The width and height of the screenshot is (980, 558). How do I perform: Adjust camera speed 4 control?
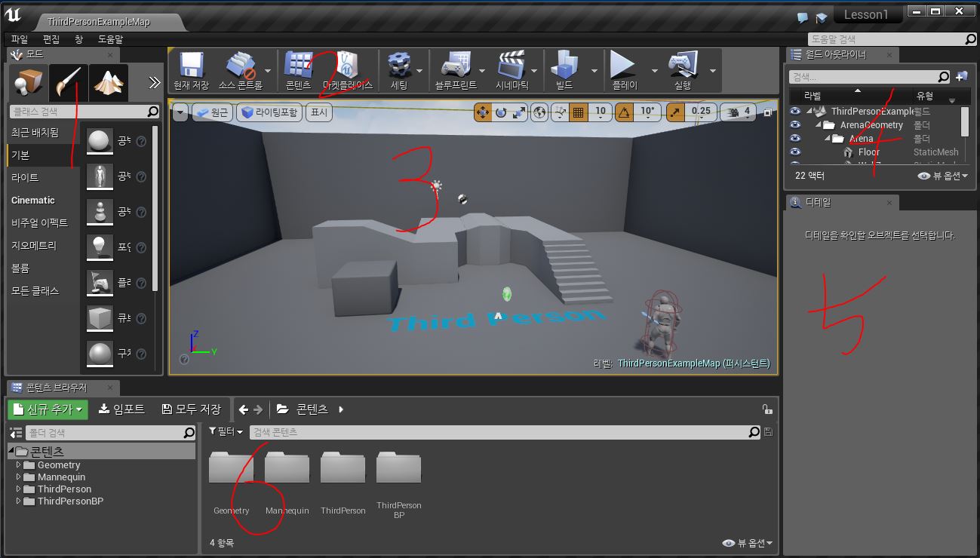click(738, 112)
